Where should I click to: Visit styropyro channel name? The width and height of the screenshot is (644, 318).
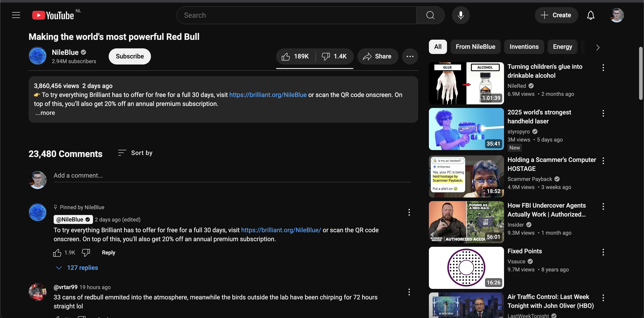(519, 132)
